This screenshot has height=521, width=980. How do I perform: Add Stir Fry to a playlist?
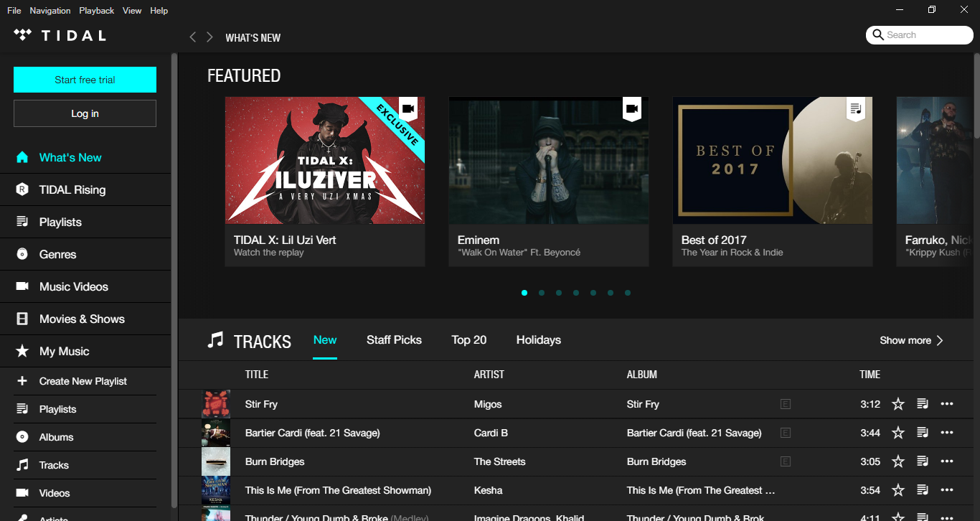point(923,404)
